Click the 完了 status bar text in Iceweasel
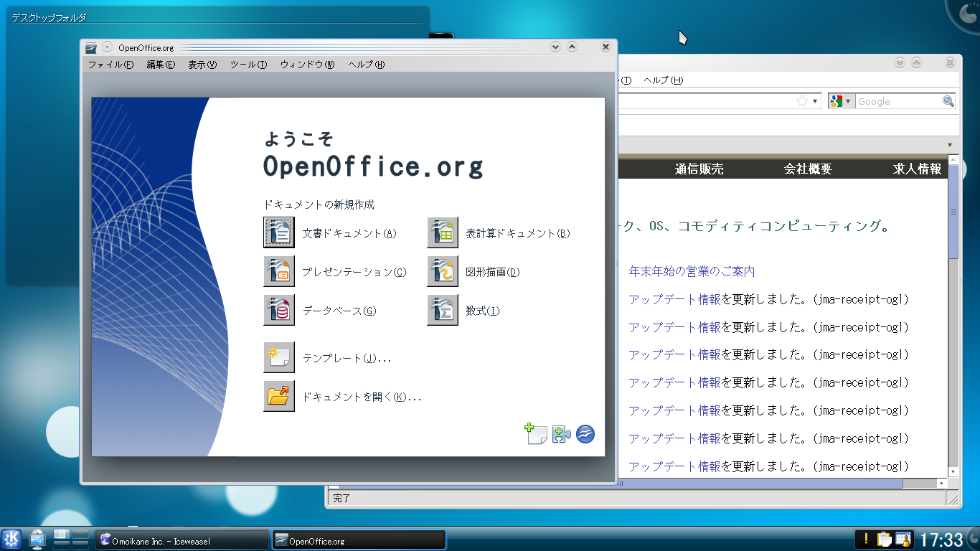Viewport: 980px width, 551px height. [341, 498]
